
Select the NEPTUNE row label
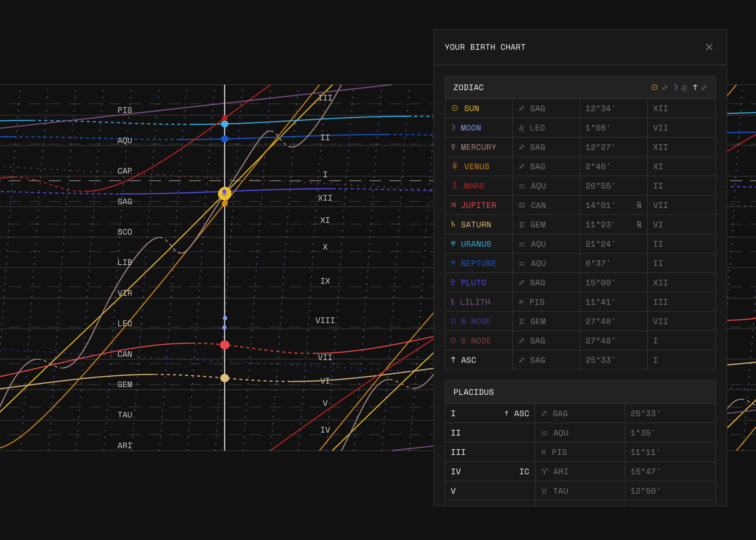[479, 263]
